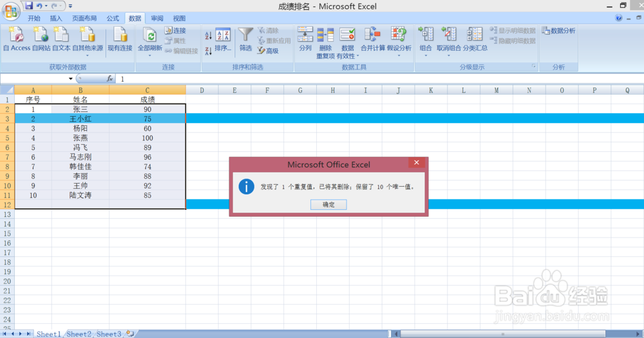The height and width of the screenshot is (338, 644).
Task: Click the fx insert function icon
Action: tap(109, 79)
